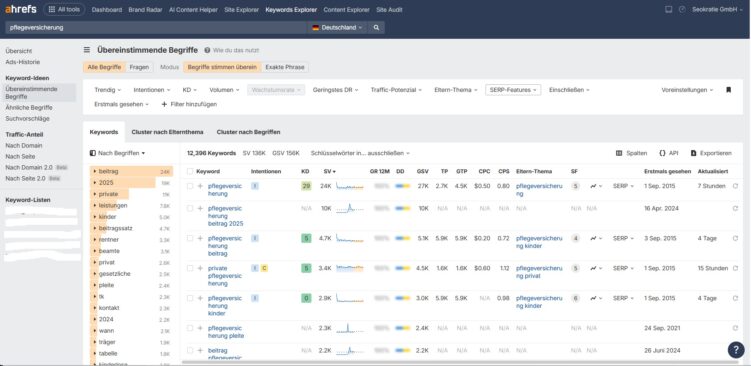Image resolution: width=751 pixels, height=366 pixels.
Task: Switch to 'Cluster nach Elternthema' tab
Action: coord(167,132)
